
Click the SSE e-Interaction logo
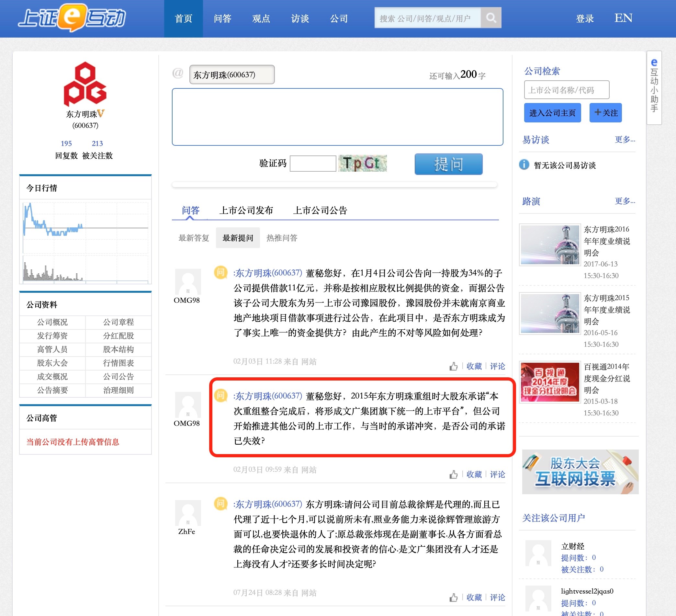click(x=72, y=18)
